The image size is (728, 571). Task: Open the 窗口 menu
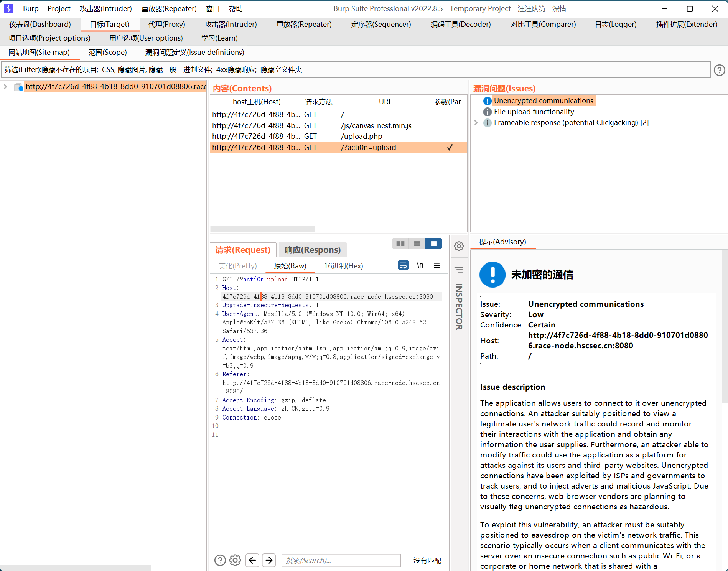[213, 8]
